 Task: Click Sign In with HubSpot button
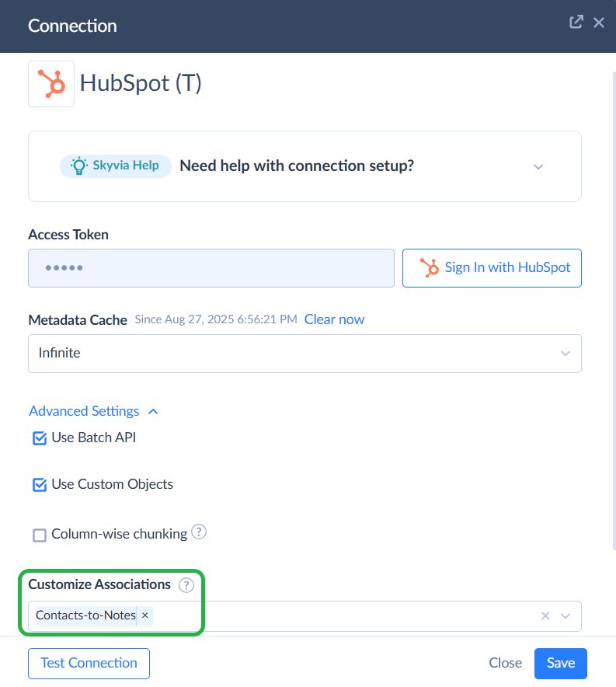point(492,268)
